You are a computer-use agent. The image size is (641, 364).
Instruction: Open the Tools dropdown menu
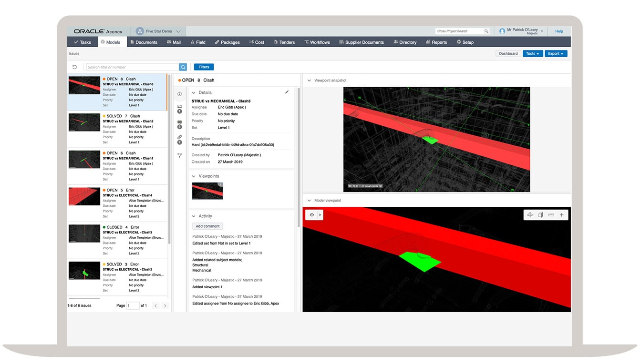533,54
